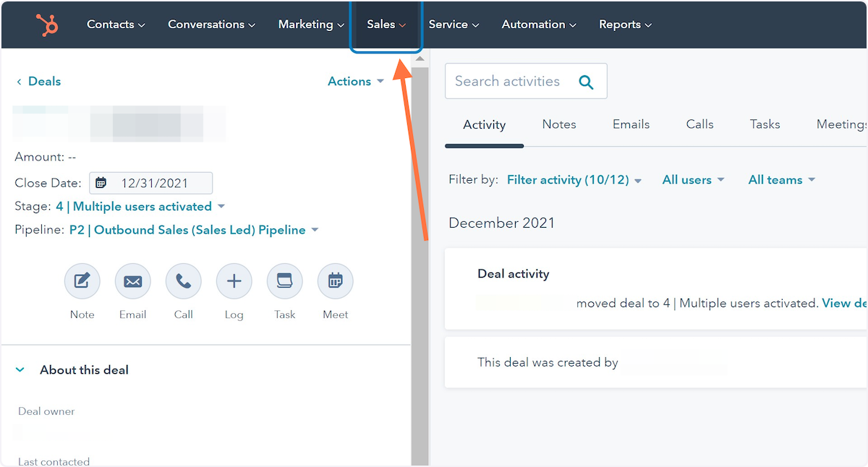
Task: Click the scrollbar up arrow
Action: pyautogui.click(x=420, y=59)
